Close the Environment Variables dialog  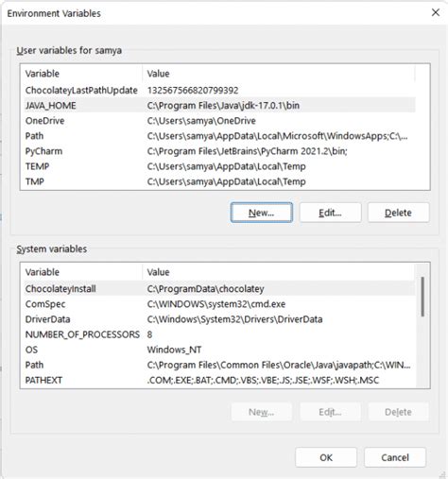coord(436,12)
